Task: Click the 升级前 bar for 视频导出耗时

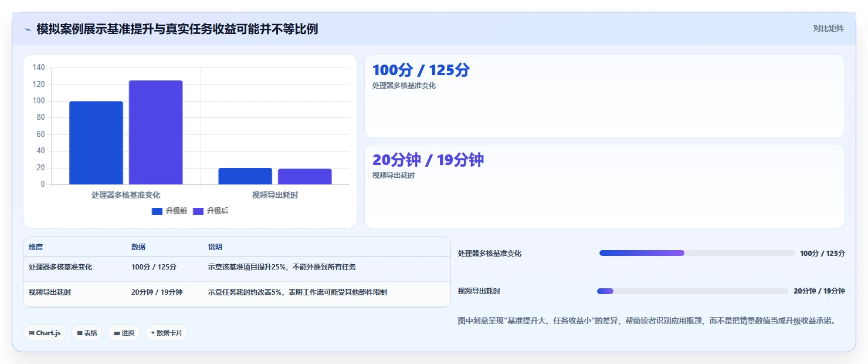Action: (245, 176)
